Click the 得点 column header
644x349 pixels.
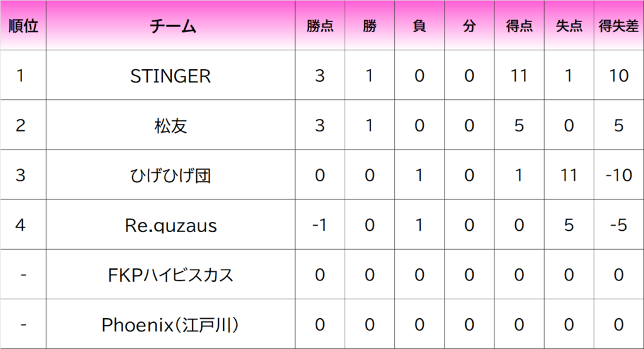click(x=519, y=25)
